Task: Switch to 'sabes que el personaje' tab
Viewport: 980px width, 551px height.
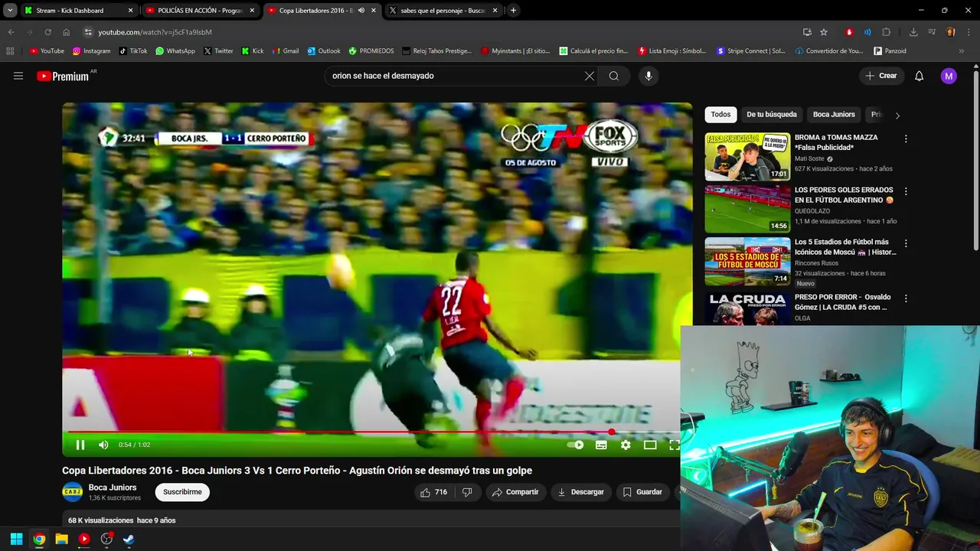Action: [443, 11]
